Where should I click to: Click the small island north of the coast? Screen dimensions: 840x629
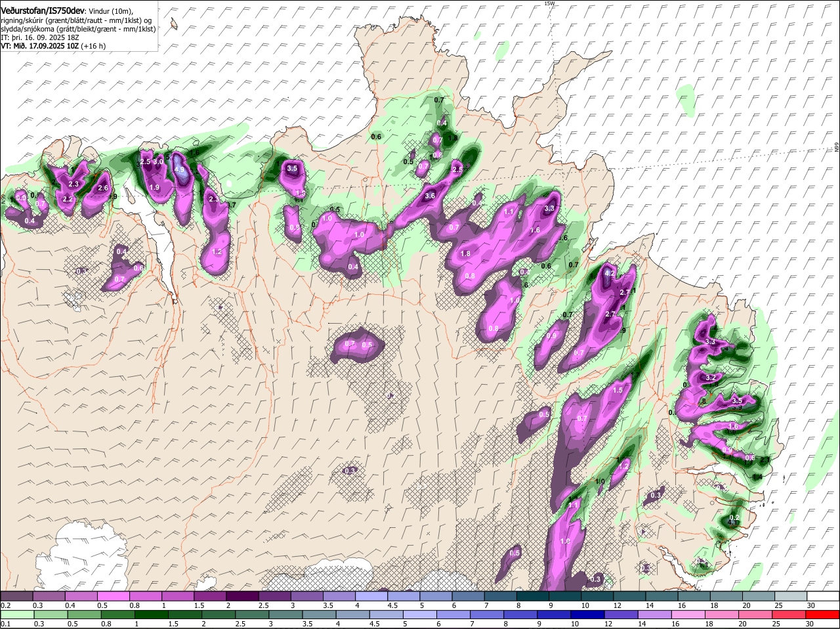point(174,24)
